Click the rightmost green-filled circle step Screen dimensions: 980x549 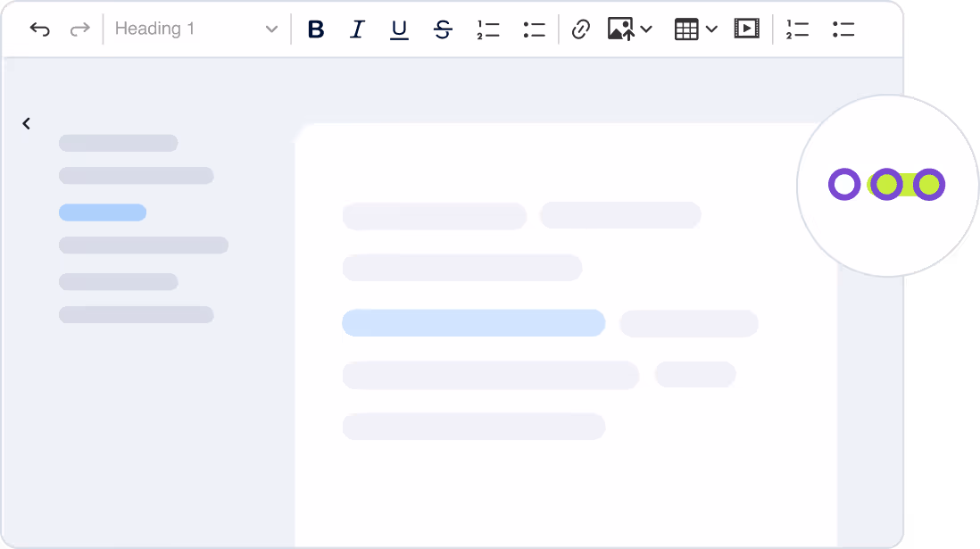coord(929,185)
